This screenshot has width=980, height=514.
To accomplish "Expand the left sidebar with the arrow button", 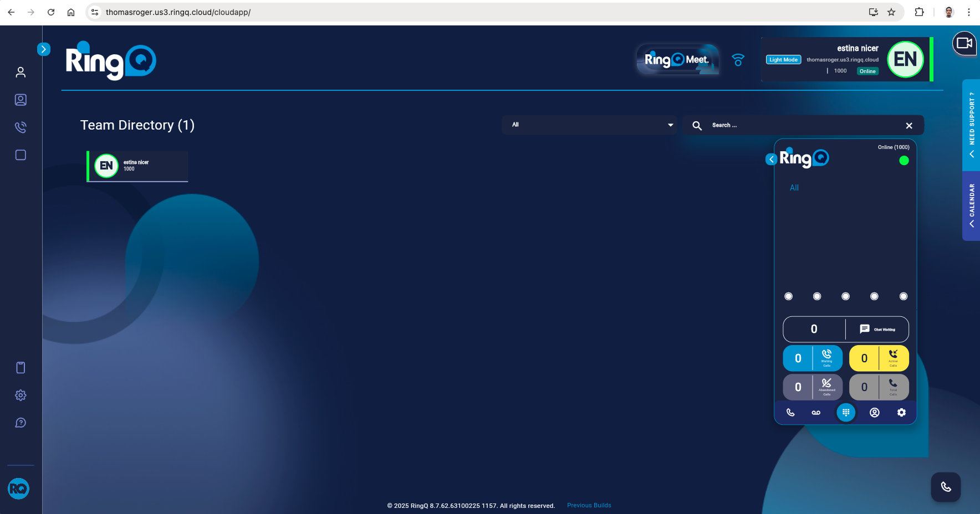I will coord(44,49).
